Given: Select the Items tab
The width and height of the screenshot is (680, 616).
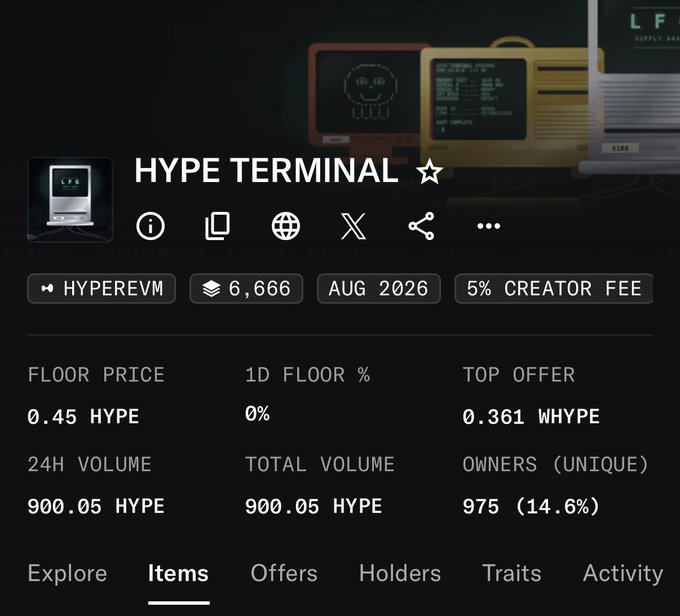Looking at the screenshot, I should pyautogui.click(x=178, y=573).
